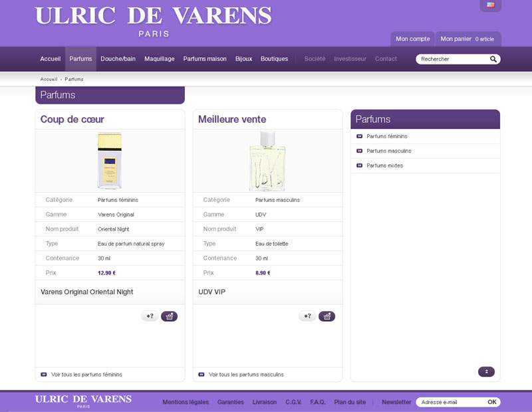Click the Varens Original gamme value
532x412 pixels.
(116, 215)
